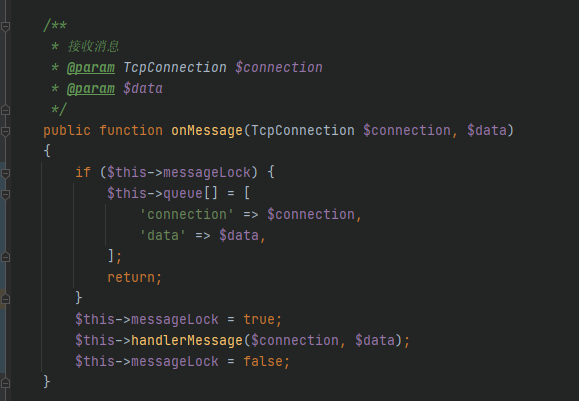This screenshot has width=579, height=401.
Task: Collapse the onMessage function via gutter fold marker
Action: [x=5, y=131]
